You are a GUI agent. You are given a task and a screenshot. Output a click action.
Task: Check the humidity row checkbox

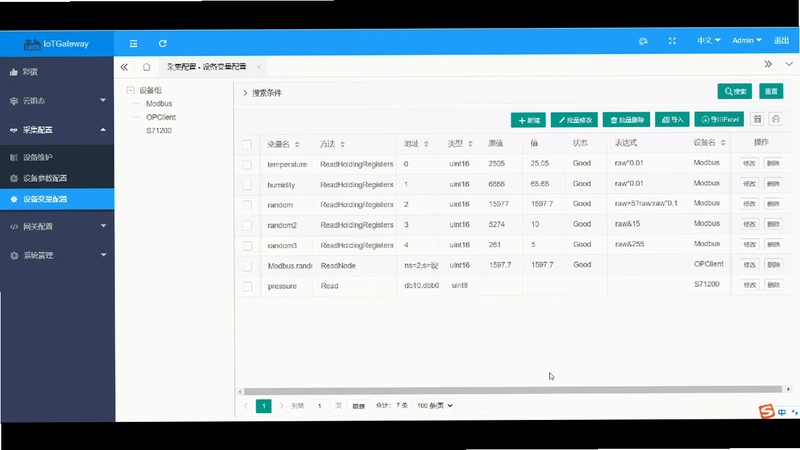point(247,185)
